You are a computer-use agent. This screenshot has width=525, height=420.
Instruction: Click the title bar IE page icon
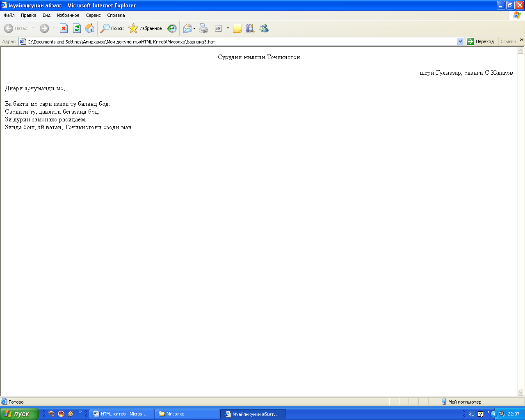point(5,5)
